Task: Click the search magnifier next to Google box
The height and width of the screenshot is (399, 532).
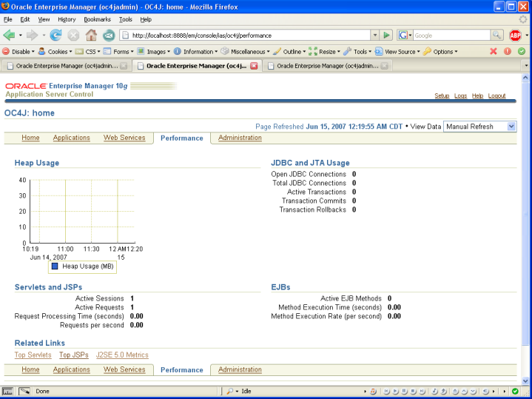Action: [496, 35]
